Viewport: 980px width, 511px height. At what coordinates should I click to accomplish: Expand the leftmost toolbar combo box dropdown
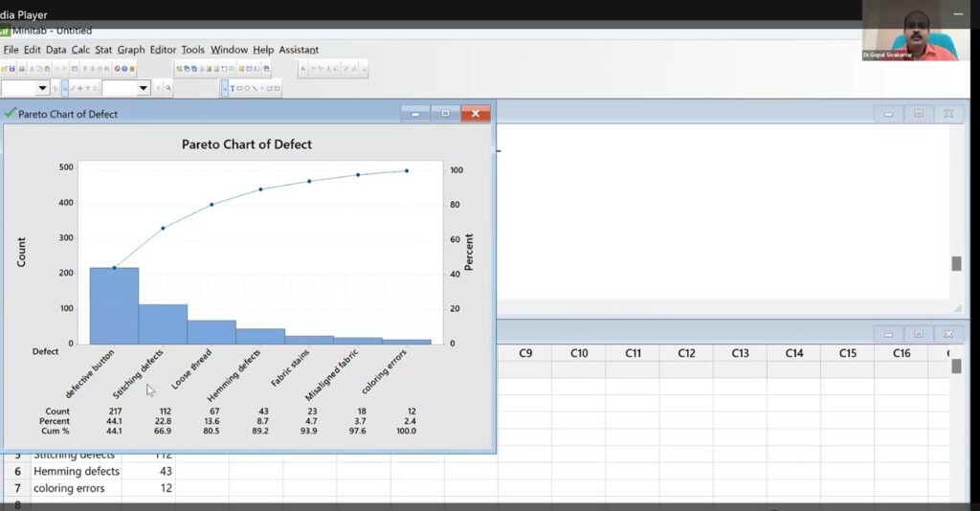click(x=42, y=88)
